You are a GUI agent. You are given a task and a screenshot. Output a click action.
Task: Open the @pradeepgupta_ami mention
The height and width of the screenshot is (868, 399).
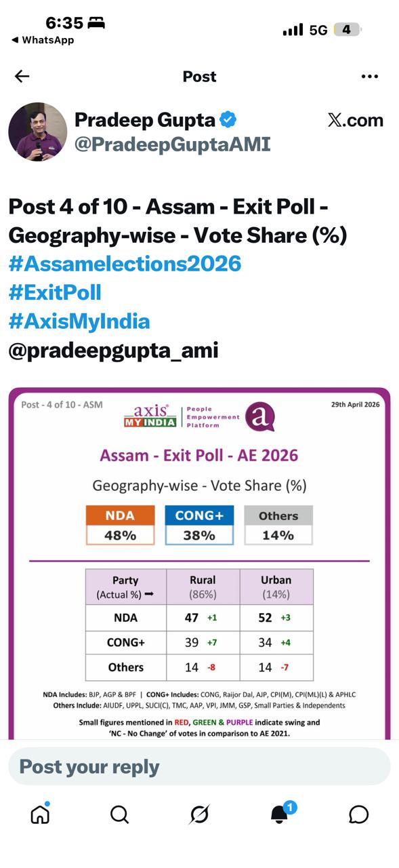(x=112, y=350)
